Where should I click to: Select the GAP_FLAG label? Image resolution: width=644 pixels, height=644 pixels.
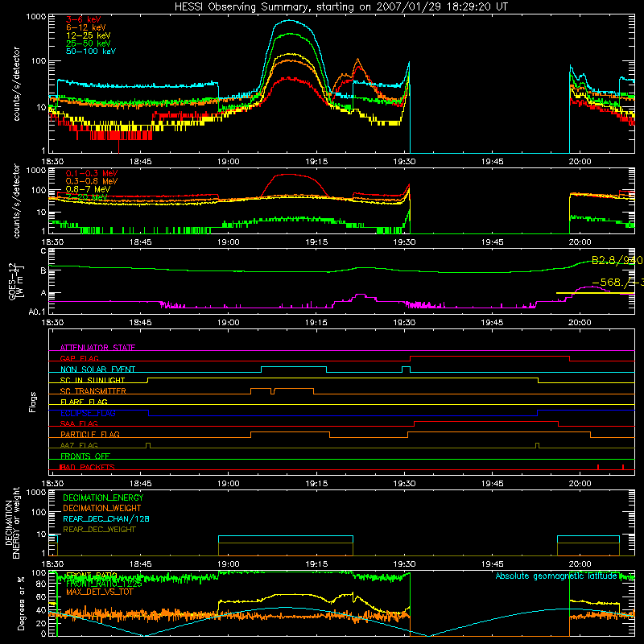tap(79, 358)
